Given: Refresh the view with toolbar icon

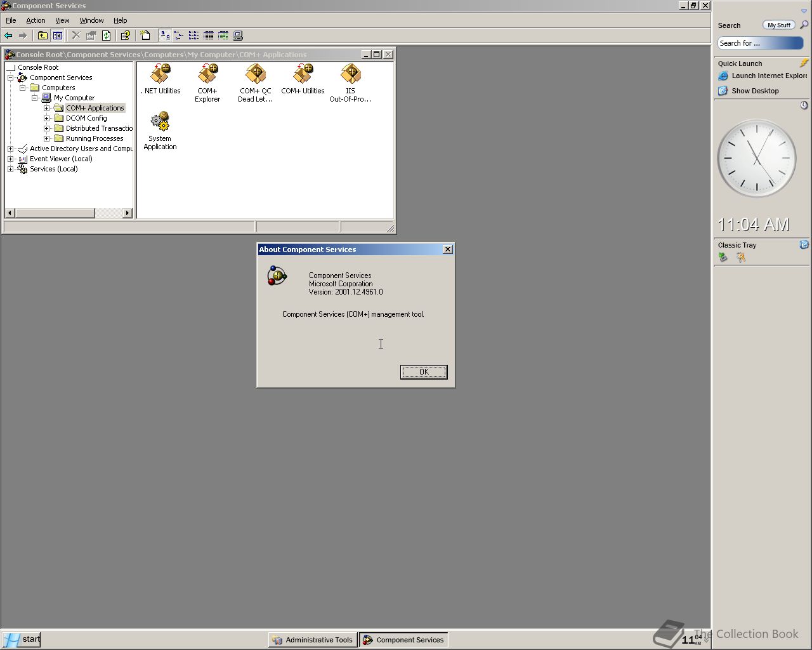Looking at the screenshot, I should [x=107, y=36].
